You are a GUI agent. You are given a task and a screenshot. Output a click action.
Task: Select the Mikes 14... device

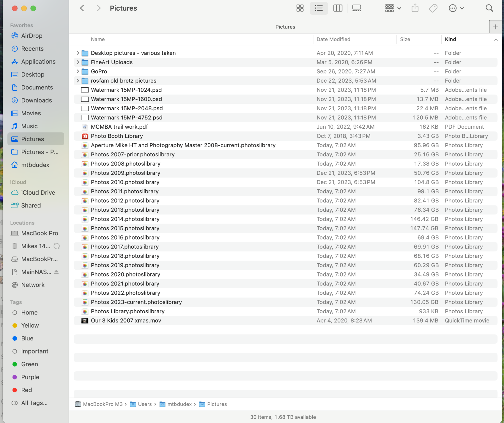coord(36,246)
